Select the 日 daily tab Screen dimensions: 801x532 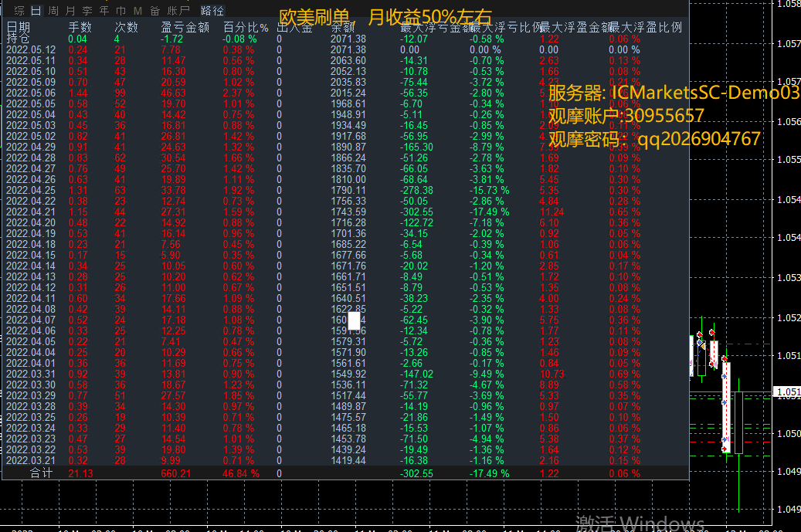(36, 11)
